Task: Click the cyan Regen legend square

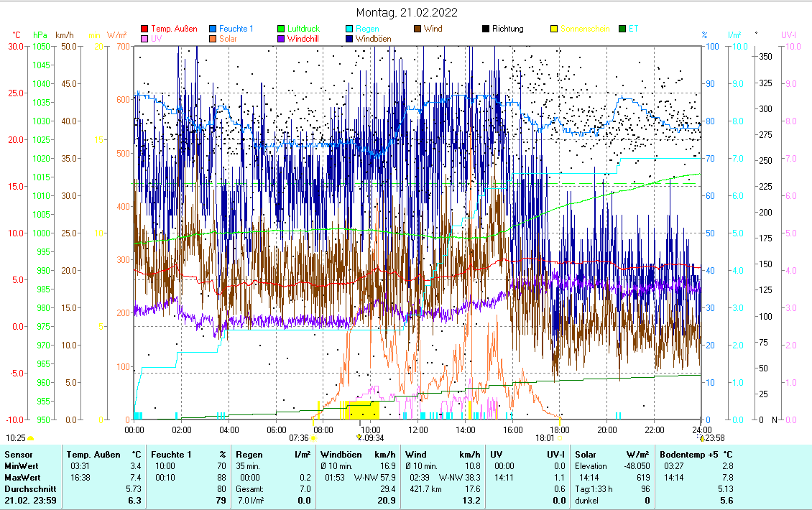Action: pos(350,29)
